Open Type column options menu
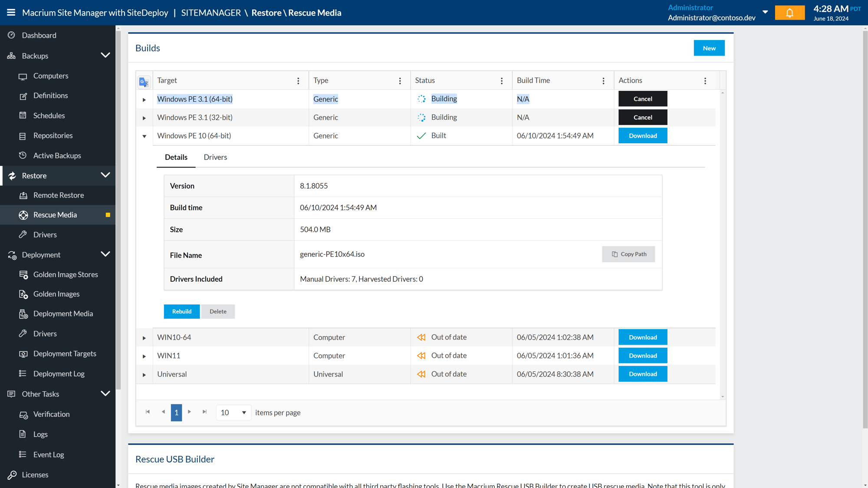The height and width of the screenshot is (488, 868). [x=400, y=81]
